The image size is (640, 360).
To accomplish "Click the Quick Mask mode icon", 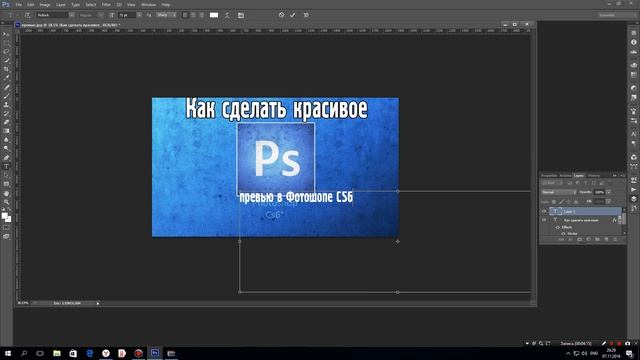I will (6, 228).
